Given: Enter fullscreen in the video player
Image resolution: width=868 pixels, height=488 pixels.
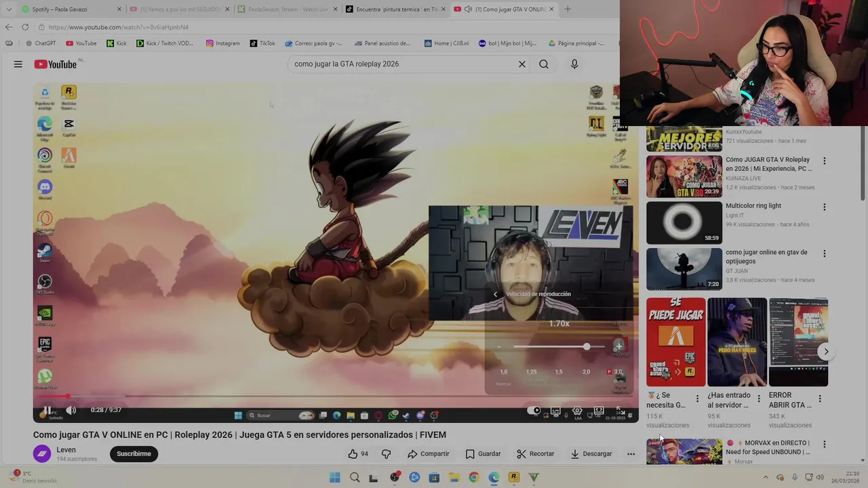Looking at the screenshot, I should [x=620, y=410].
